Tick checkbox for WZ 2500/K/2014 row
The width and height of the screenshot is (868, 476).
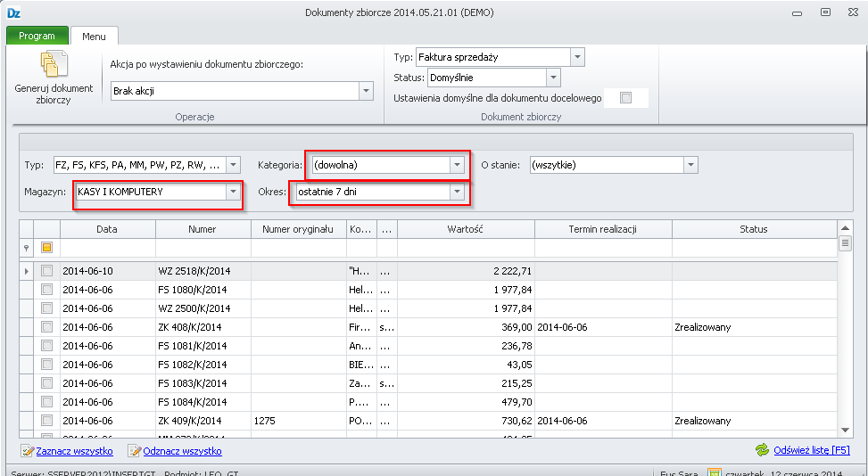(46, 308)
